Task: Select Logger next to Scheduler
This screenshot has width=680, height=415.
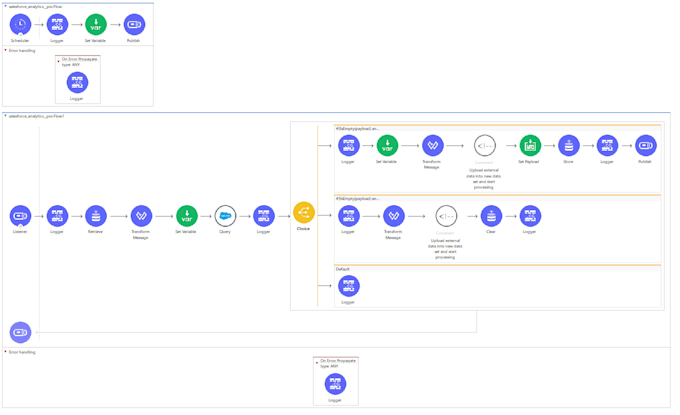Action: (57, 25)
